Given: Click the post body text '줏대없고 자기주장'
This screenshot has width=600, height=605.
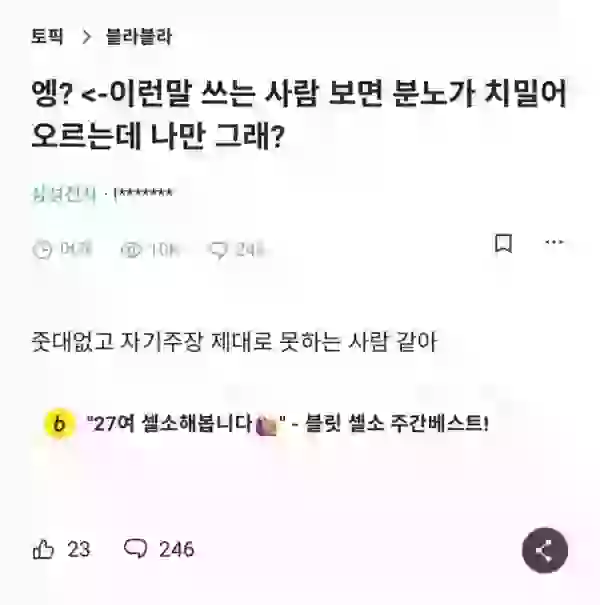Looking at the screenshot, I should click(x=234, y=341).
